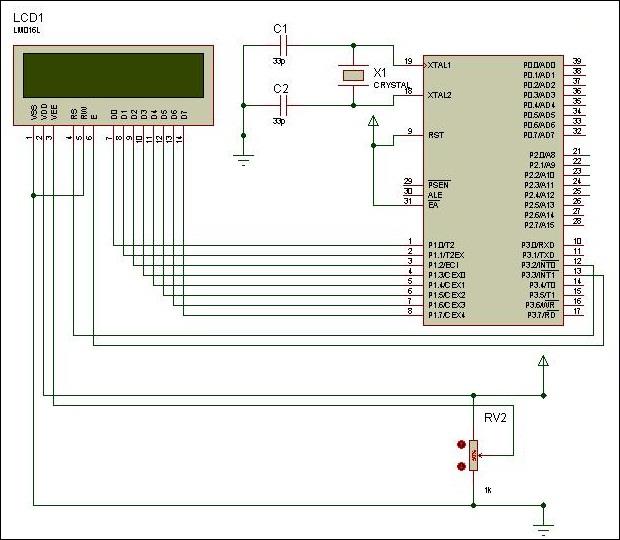Image resolution: width=620 pixels, height=540 pixels.
Task: Click the RS label on the LCD
Action: [x=74, y=114]
